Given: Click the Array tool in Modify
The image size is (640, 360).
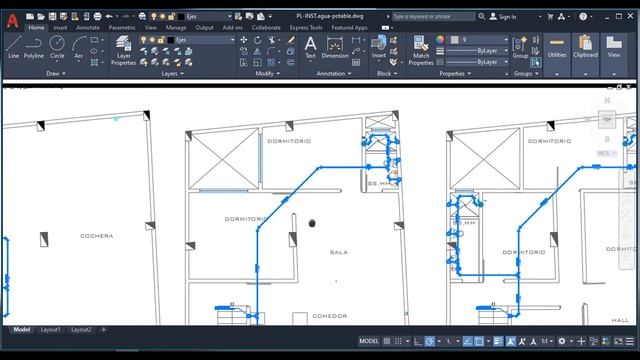Looking at the screenshot, I should [x=271, y=62].
